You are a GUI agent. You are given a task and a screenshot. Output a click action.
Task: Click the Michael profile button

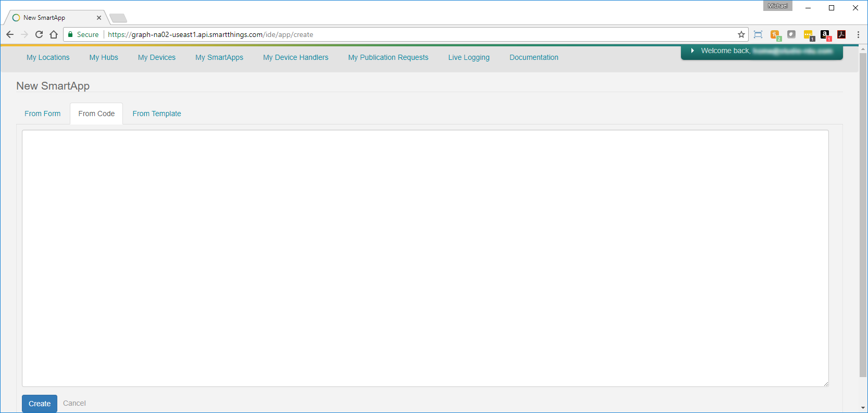(777, 6)
